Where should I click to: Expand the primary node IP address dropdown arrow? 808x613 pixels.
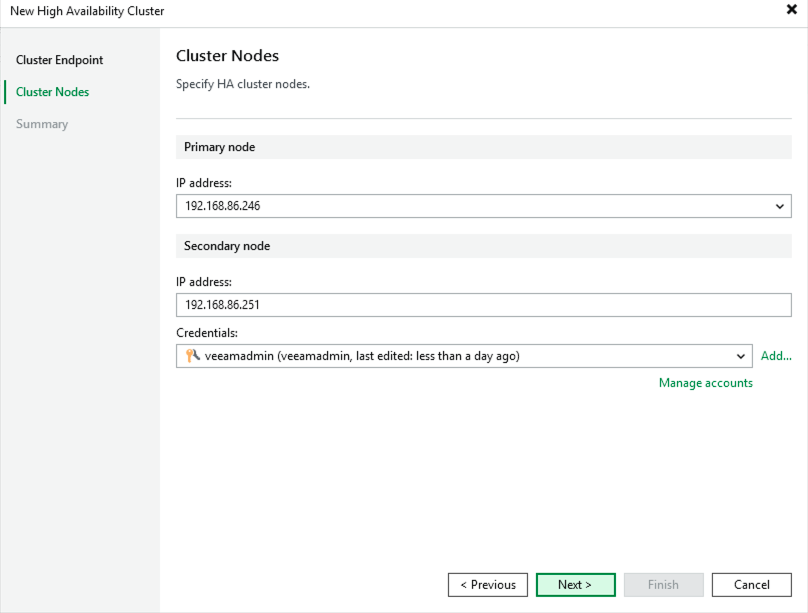[780, 207]
